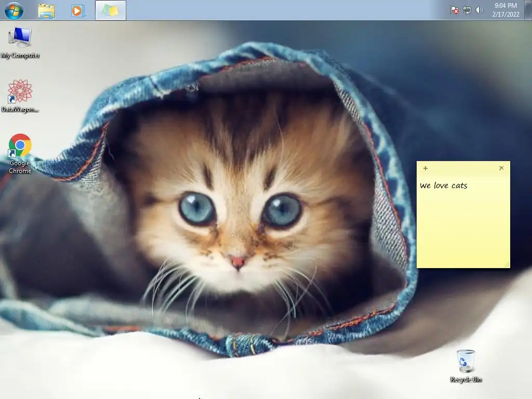Open the Windows Start orb
The width and height of the screenshot is (532, 399).
pyautogui.click(x=14, y=10)
